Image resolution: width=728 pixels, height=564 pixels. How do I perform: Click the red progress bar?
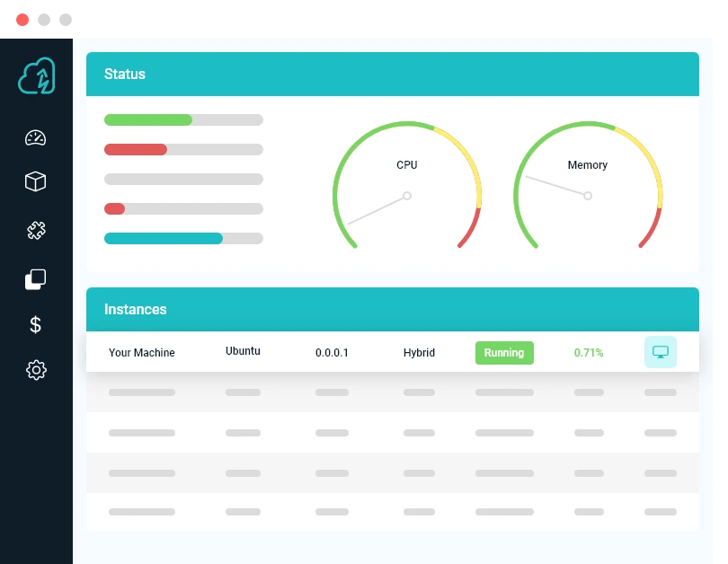[135, 149]
